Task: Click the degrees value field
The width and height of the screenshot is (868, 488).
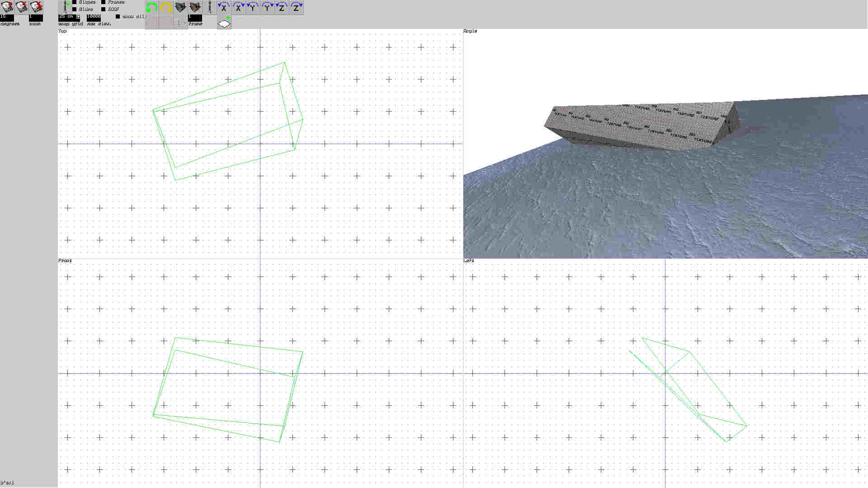Action: click(x=7, y=17)
